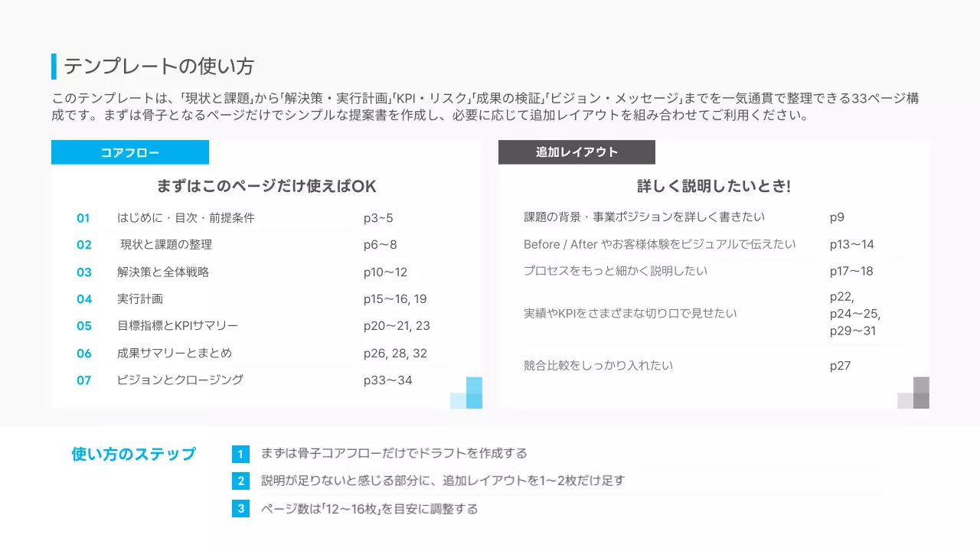Image resolution: width=980 pixels, height=551 pixels.
Task: Click the 使い方のステップ label
Action: 132,453
